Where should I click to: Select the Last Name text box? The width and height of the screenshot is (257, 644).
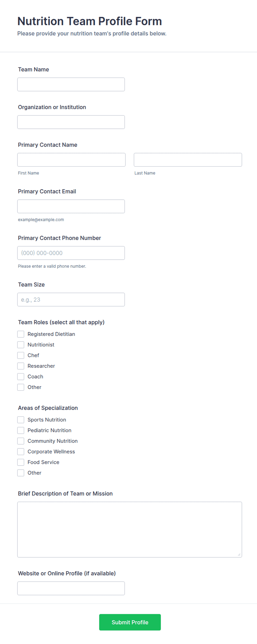click(x=188, y=160)
